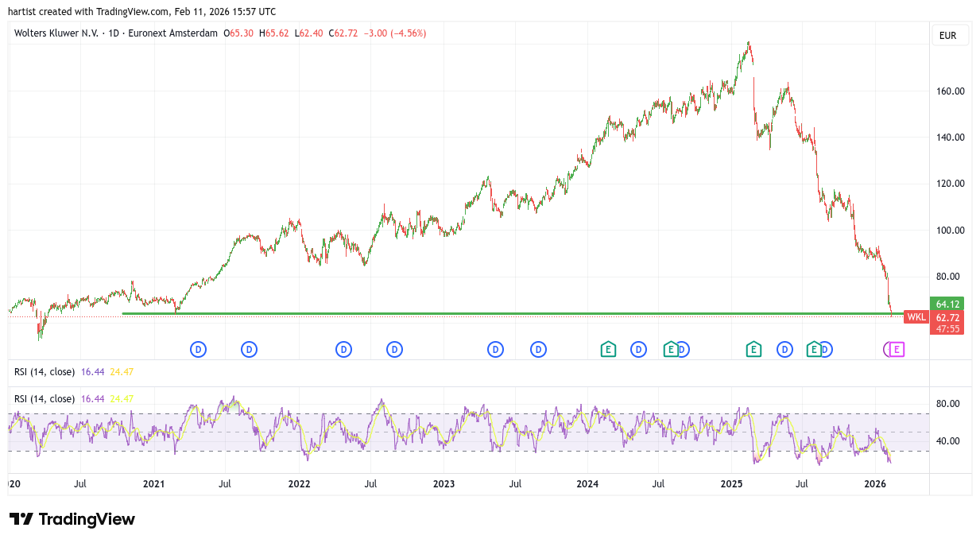This screenshot has height=543, width=980.
Task: Open the dividend marker between 2022 and Jul 2022
Action: 343,349
